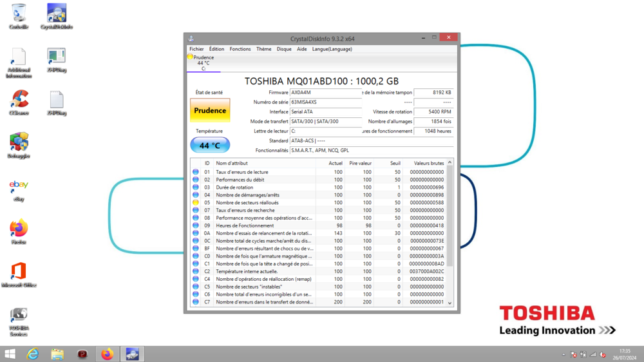Screen dimensions: 644x362
Task: Open File Explorer from the taskbar
Action: pyautogui.click(x=57, y=354)
